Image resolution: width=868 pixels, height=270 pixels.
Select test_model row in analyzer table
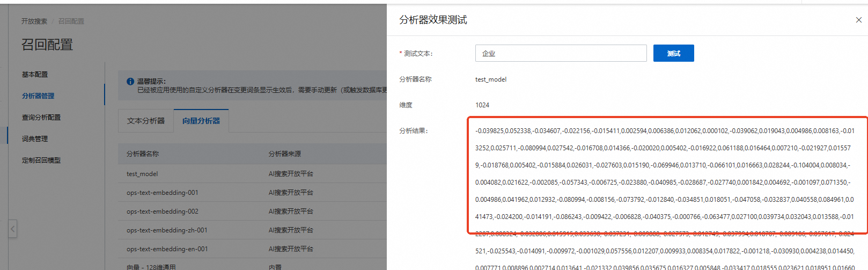tap(252, 173)
